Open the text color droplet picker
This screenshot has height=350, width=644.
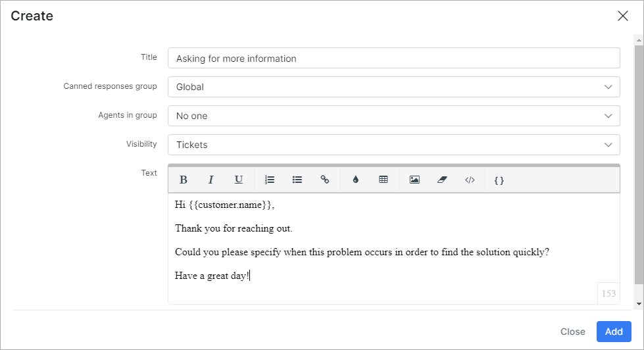click(x=356, y=180)
